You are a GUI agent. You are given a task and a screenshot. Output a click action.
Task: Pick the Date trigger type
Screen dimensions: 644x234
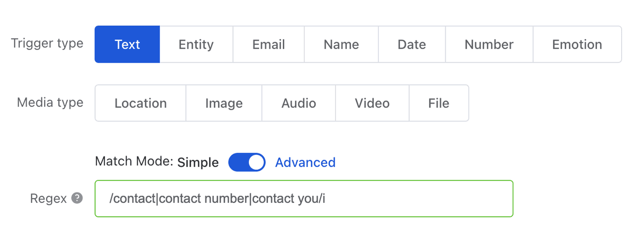click(x=412, y=44)
